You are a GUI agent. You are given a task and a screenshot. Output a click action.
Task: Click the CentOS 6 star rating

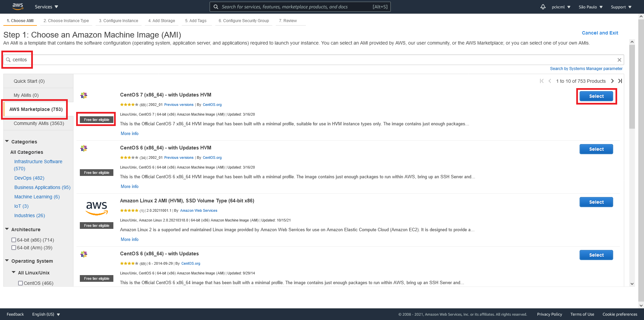[129, 157]
